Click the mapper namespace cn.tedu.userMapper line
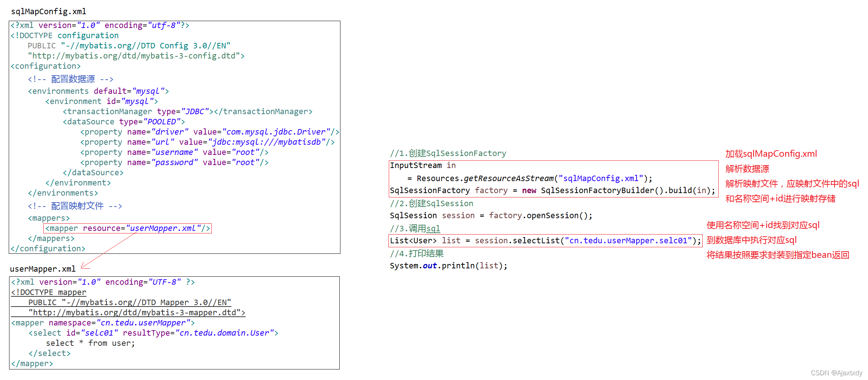The width and height of the screenshot is (868, 380). click(103, 323)
